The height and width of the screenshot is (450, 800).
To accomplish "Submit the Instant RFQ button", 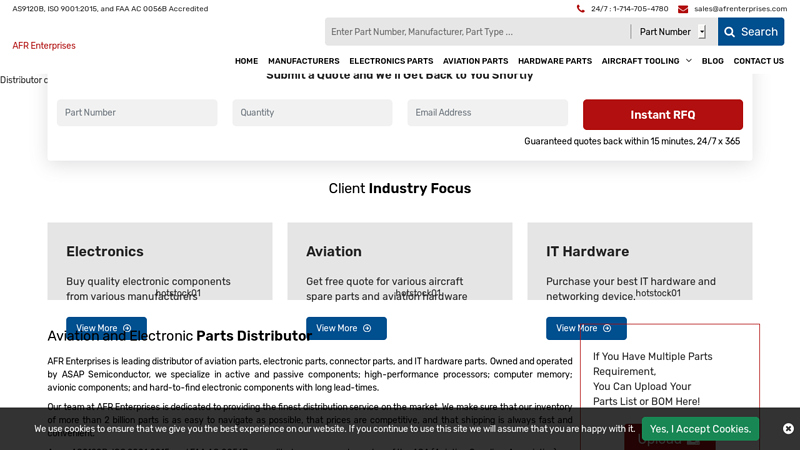I will 663,115.
